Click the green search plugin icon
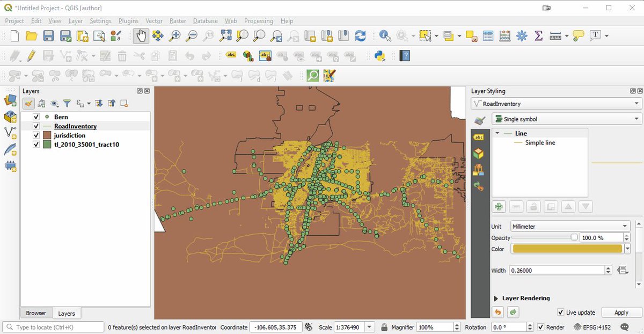The width and height of the screenshot is (644, 334). pos(313,75)
